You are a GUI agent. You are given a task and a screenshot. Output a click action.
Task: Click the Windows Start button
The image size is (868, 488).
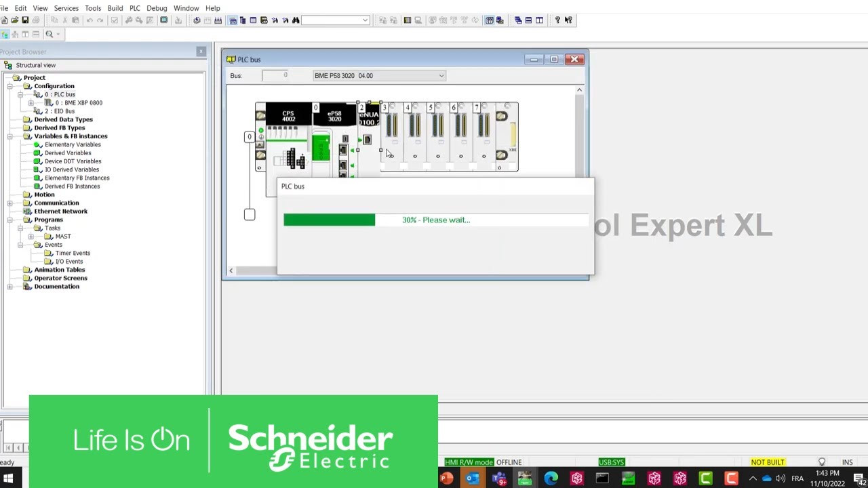point(8,479)
